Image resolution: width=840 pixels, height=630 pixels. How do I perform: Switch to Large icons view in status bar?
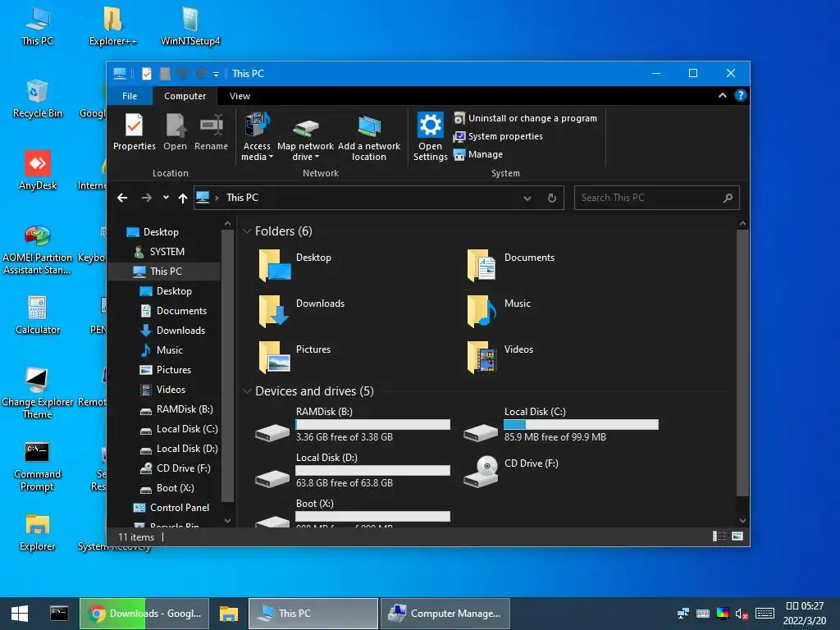[x=737, y=536]
